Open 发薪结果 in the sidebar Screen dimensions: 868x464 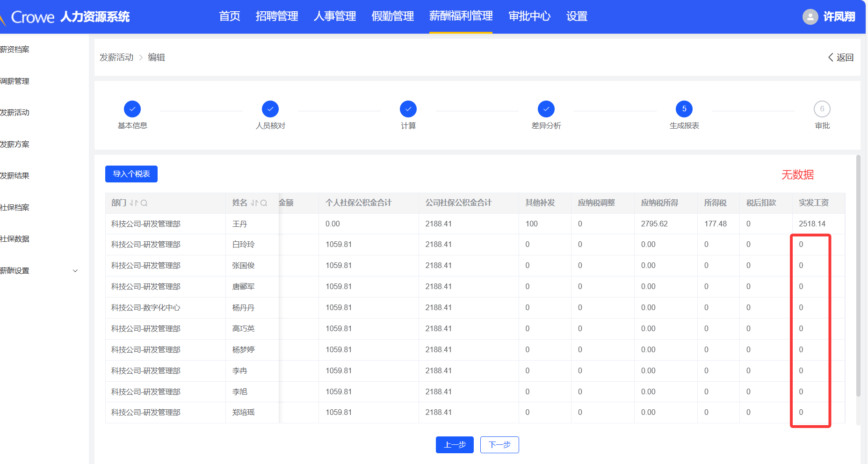(x=15, y=176)
